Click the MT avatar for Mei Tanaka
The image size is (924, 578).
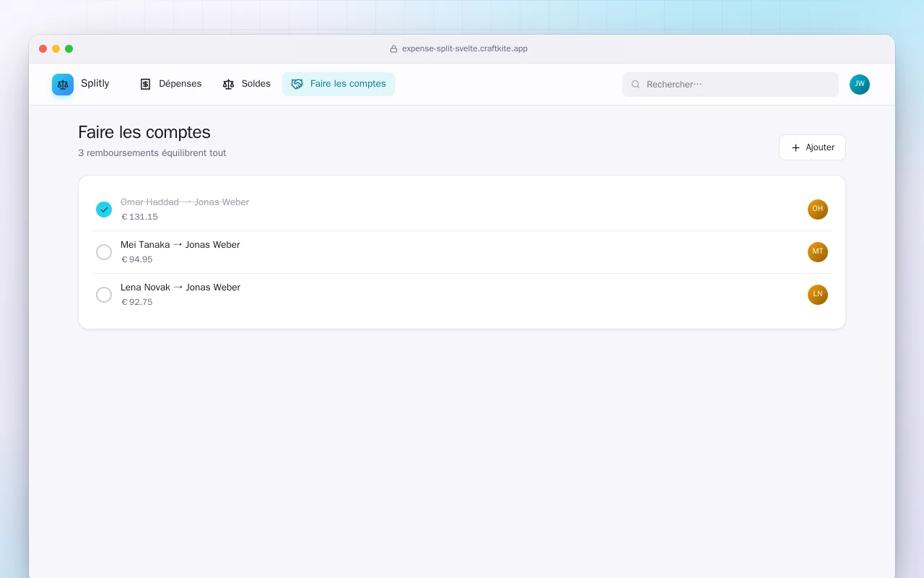coord(818,252)
